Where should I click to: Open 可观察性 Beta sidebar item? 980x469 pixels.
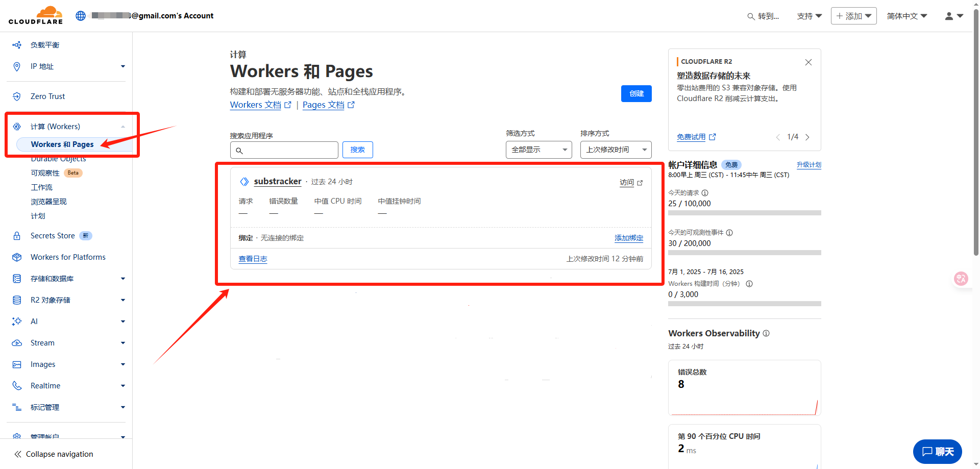pos(56,173)
